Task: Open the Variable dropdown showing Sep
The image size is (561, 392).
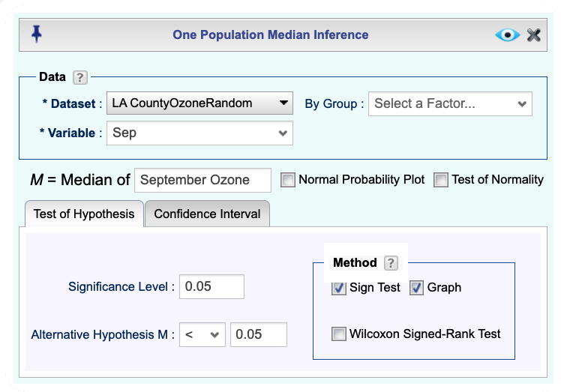Action: (199, 133)
